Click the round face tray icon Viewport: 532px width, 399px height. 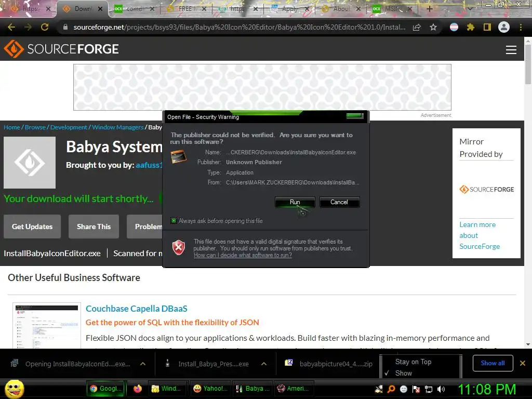click(403, 389)
